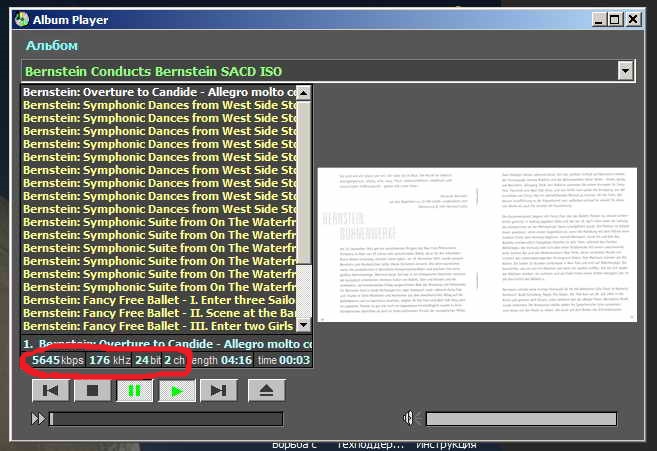Stop playback with the square button
657x451 pixels.
tap(93, 391)
